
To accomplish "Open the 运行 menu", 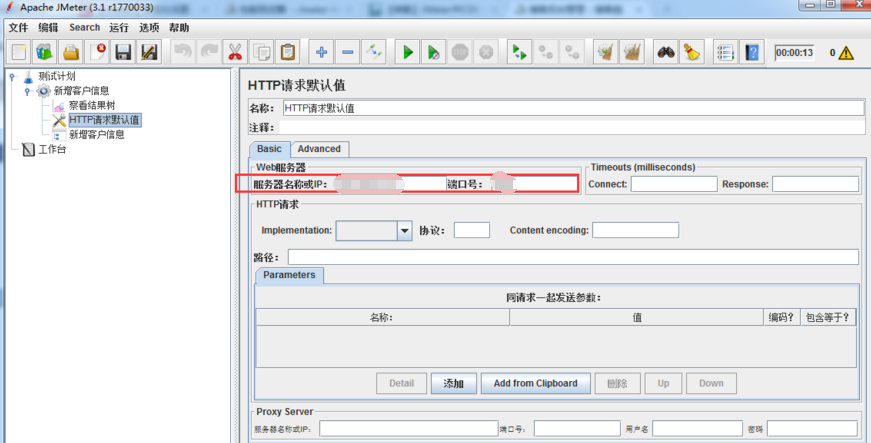I will click(119, 28).
